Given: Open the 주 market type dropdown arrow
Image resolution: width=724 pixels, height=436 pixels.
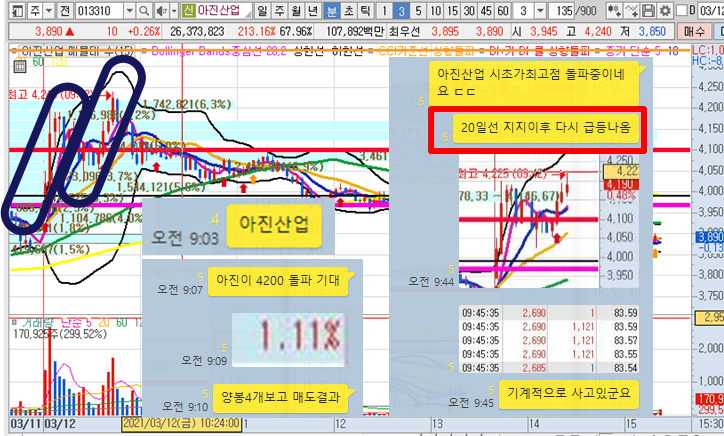Looking at the screenshot, I should 49,10.
